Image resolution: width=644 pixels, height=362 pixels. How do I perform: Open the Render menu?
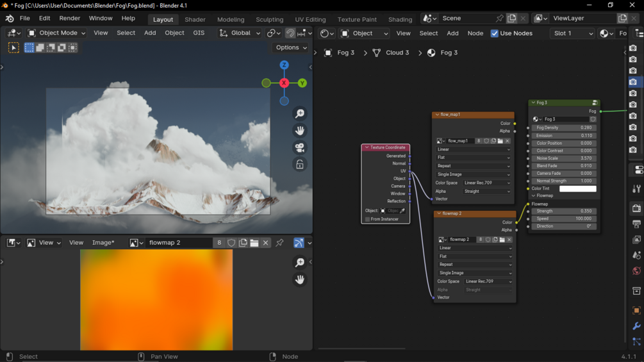click(x=69, y=19)
